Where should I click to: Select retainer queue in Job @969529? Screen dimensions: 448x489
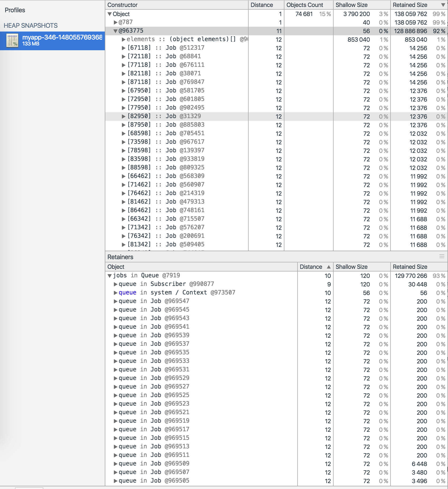click(x=276, y=378)
